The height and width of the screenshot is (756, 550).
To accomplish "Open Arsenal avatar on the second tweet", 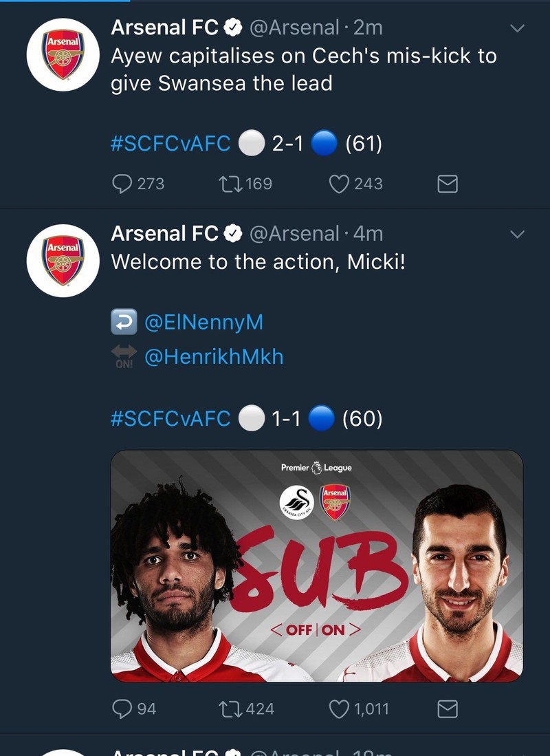I will [63, 261].
